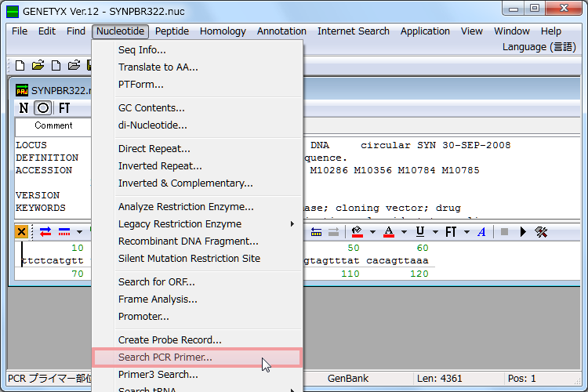Open the Peptide menu
The image size is (588, 392).
click(172, 31)
